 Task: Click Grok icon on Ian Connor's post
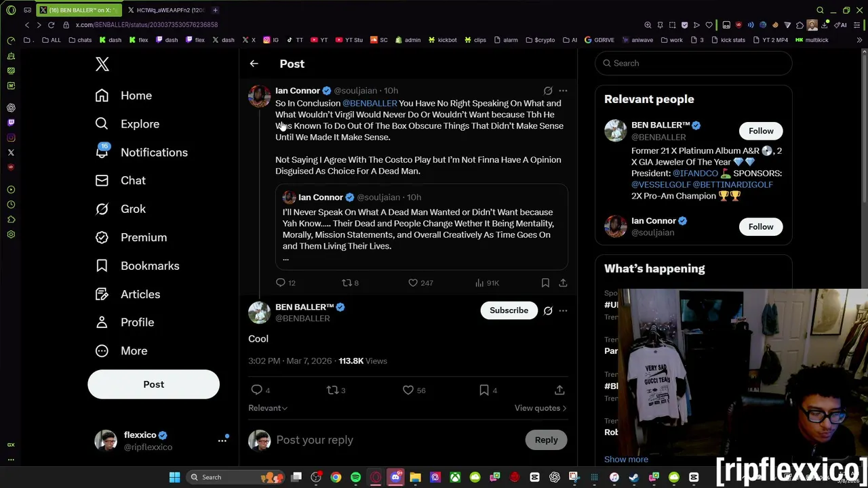pyautogui.click(x=548, y=90)
